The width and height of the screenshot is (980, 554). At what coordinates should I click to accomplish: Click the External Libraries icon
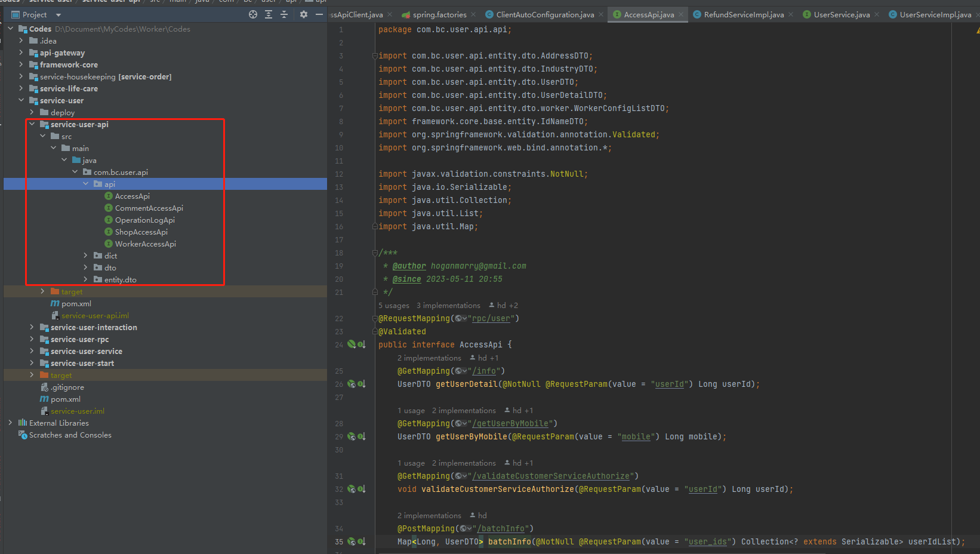pos(23,423)
